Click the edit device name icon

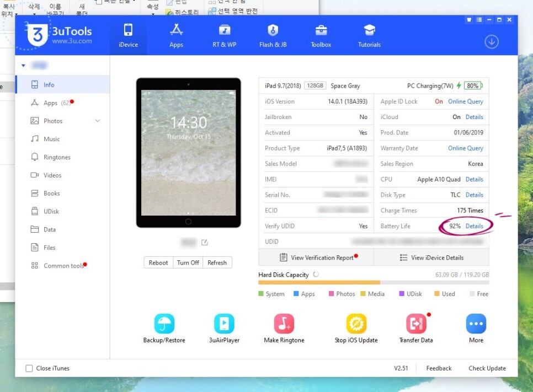204,242
